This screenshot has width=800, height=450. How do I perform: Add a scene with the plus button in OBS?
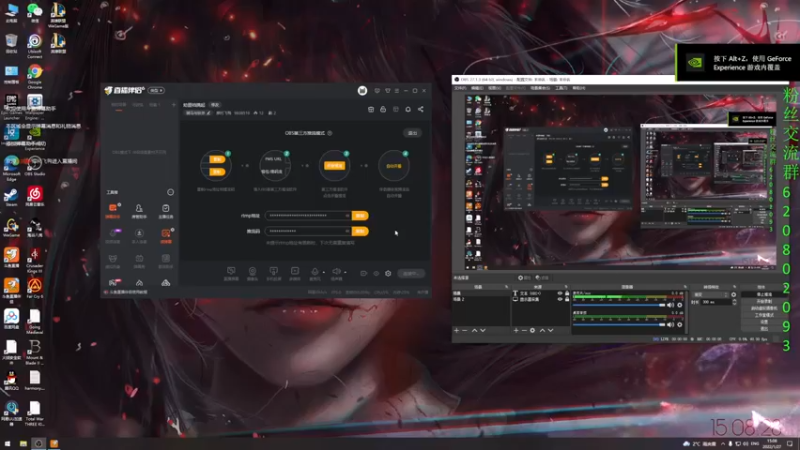[457, 331]
